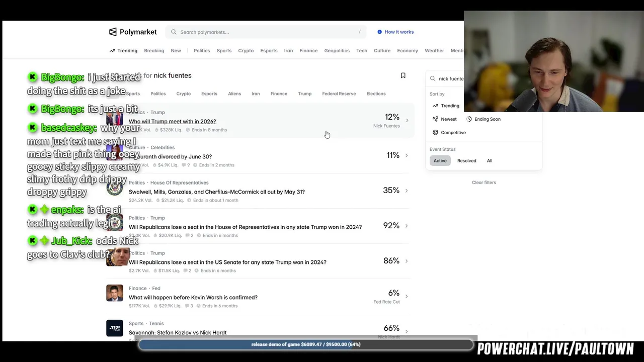Screen dimensions: 644x362
Task: Filter results by Esports tag chip
Action: [209, 94]
